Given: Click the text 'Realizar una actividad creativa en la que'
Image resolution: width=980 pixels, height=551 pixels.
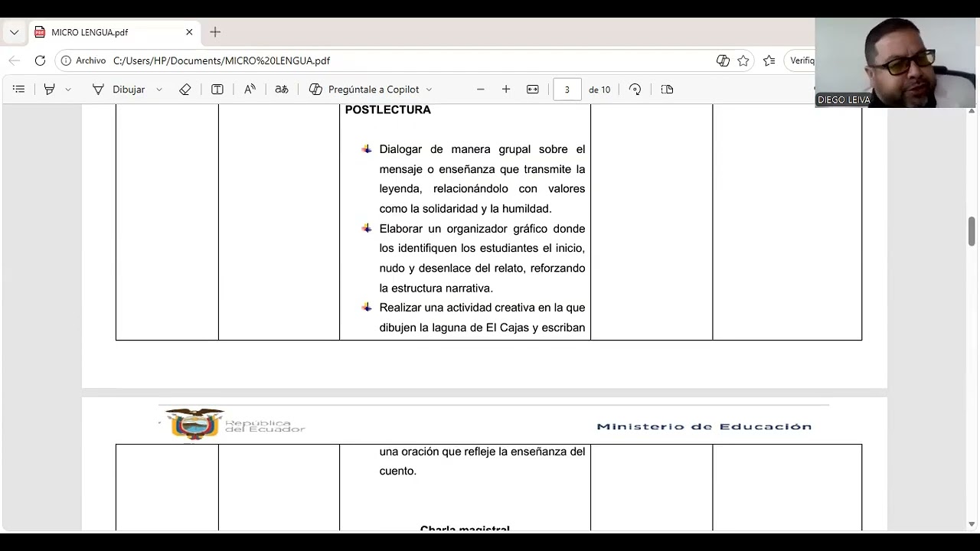Looking at the screenshot, I should [x=482, y=308].
